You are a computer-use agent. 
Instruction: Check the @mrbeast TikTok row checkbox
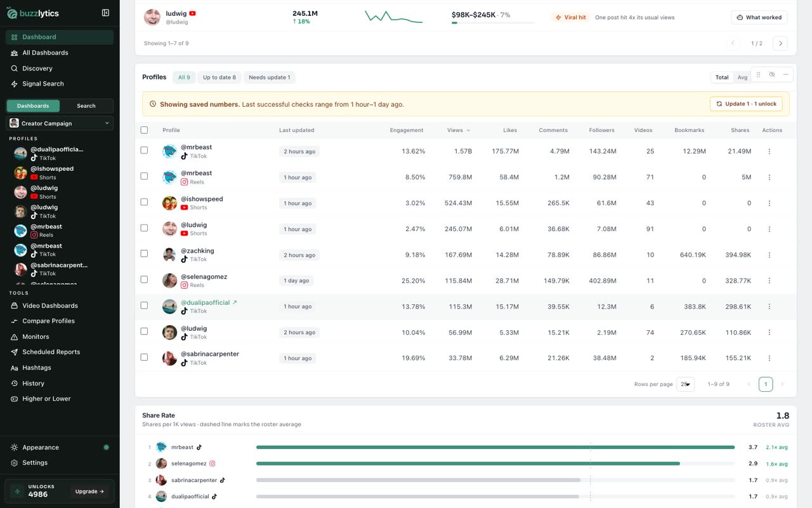144,150
